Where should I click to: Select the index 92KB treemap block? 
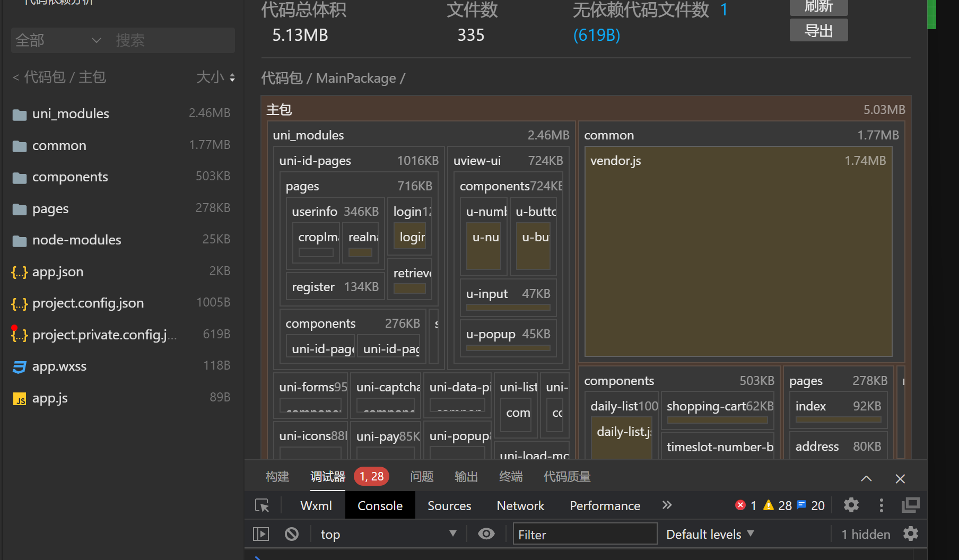click(x=838, y=410)
